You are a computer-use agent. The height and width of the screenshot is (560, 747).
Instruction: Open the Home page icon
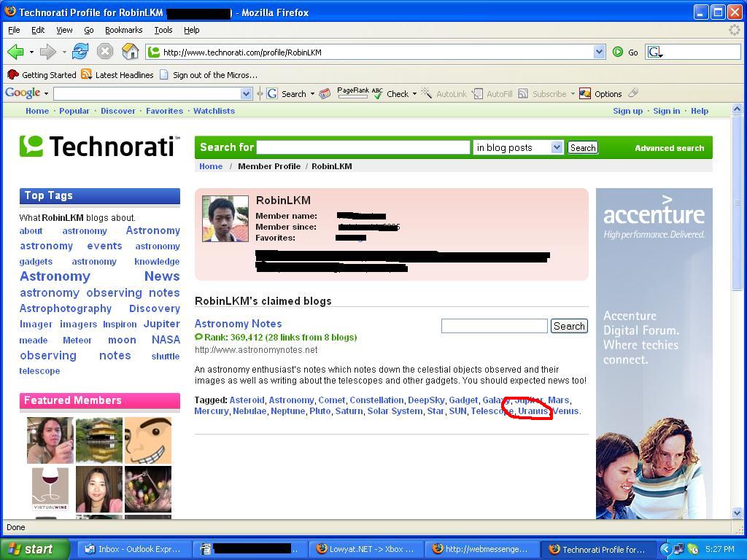[x=130, y=52]
